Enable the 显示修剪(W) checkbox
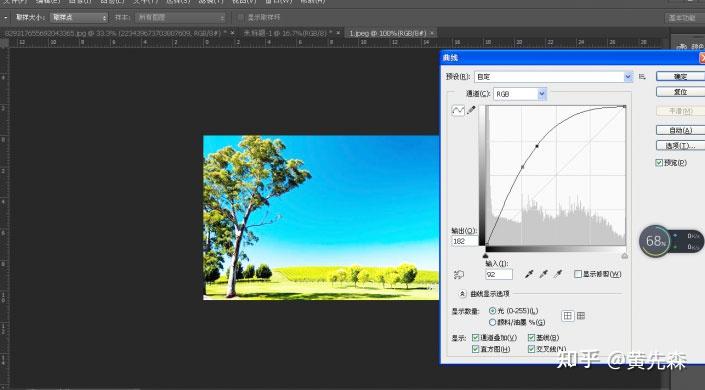Viewport: 705px width, 390px height. pos(578,274)
